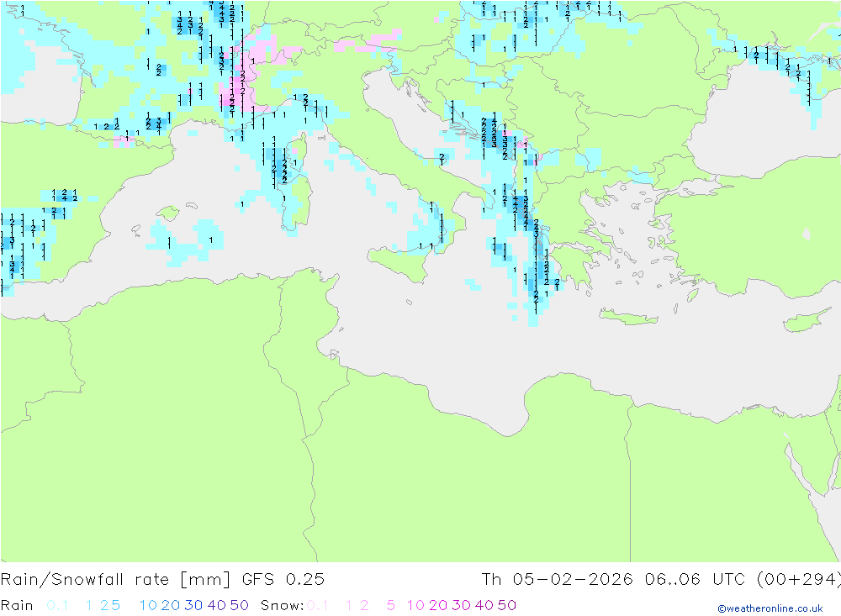Click the '06..06 UTC' time text
The width and height of the screenshot is (841, 616).
[696, 580]
